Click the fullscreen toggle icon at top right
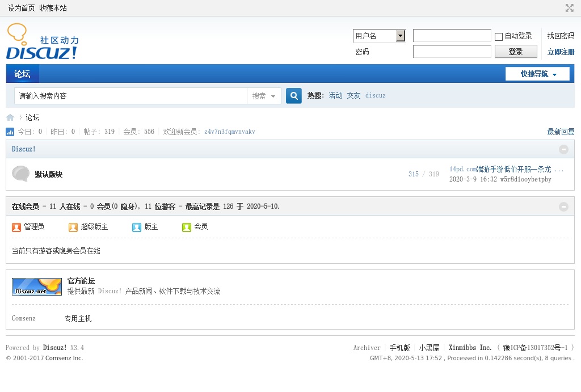The height and width of the screenshot is (392, 581). pyautogui.click(x=570, y=8)
